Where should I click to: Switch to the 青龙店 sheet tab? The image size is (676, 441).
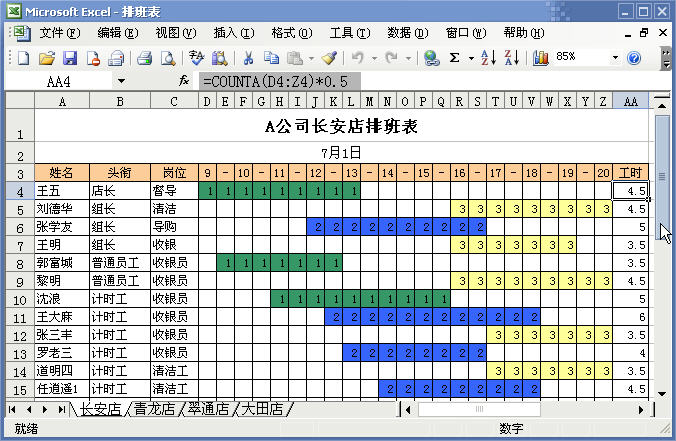pyautogui.click(x=154, y=409)
